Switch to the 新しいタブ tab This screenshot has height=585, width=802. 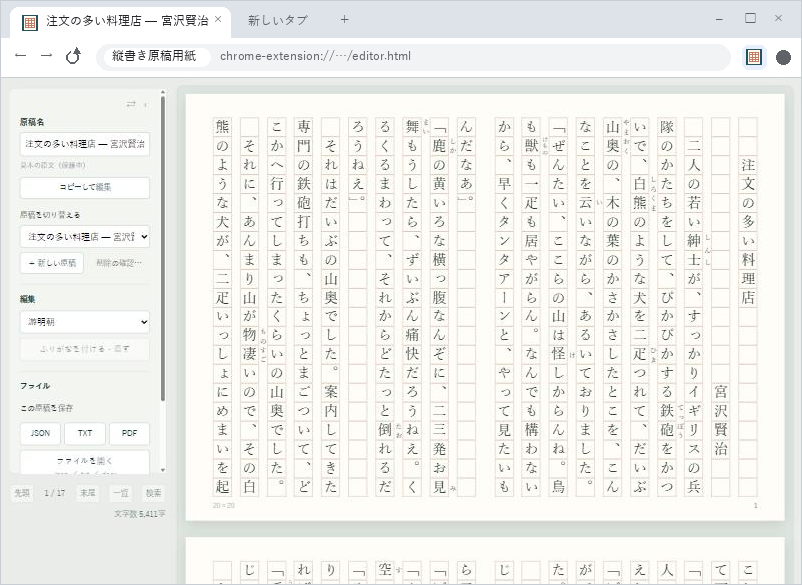tap(278, 20)
